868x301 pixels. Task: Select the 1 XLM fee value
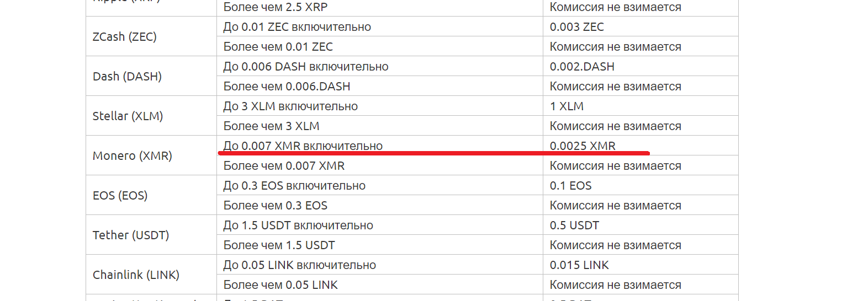tap(567, 106)
